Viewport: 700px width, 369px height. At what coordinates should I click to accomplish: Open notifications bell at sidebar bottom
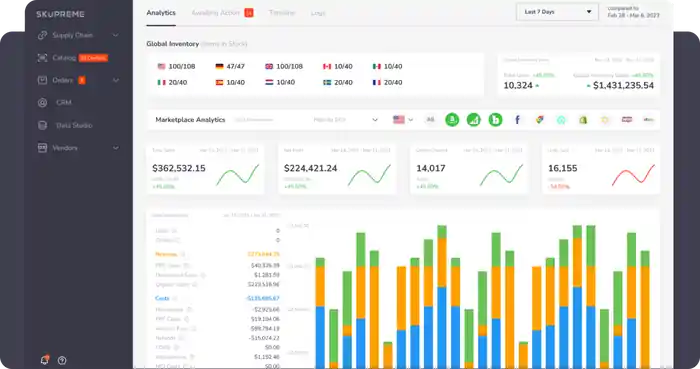45,360
